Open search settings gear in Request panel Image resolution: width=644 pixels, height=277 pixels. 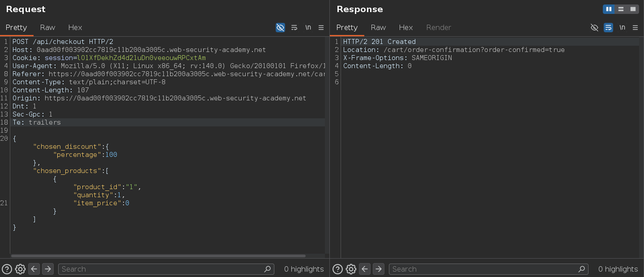point(20,269)
